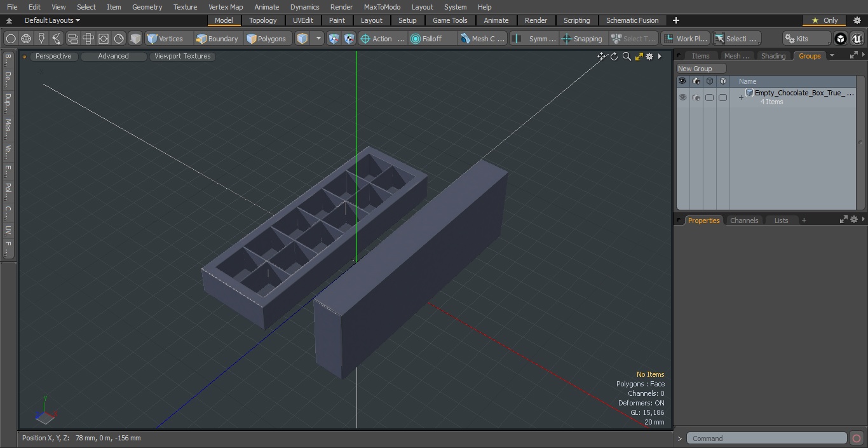This screenshot has width=868, height=448.
Task: Open the Viewport Textures dropdown
Action: tap(182, 56)
